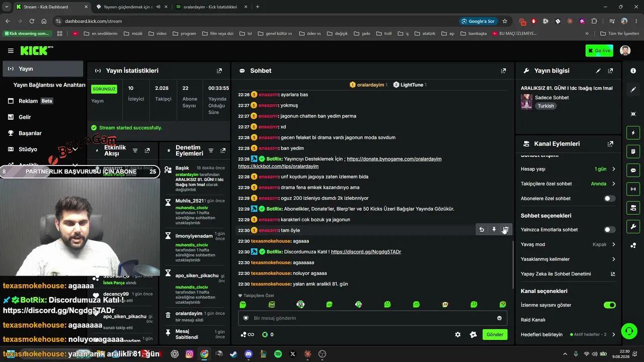644x362 pixels.
Task: Toggle Abonelere özel sohbet switch
Action: coord(609,199)
